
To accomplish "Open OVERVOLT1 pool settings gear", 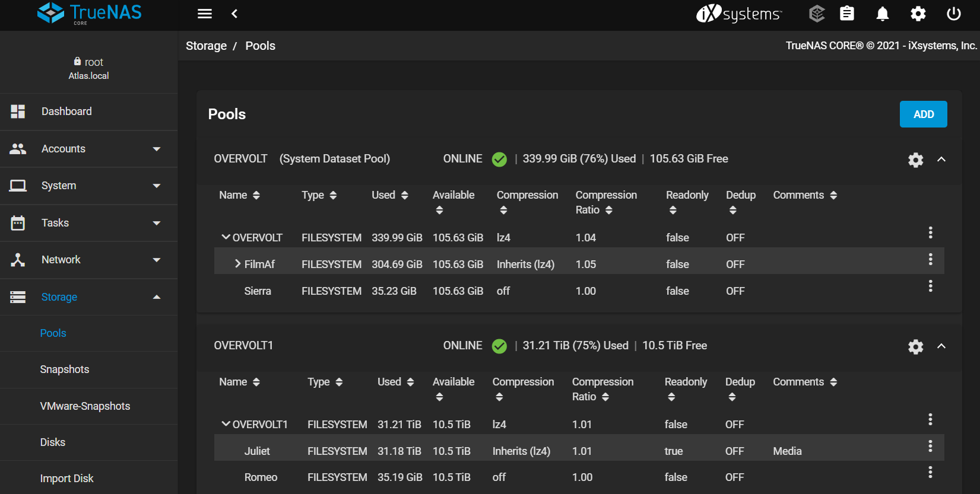I will click(916, 346).
